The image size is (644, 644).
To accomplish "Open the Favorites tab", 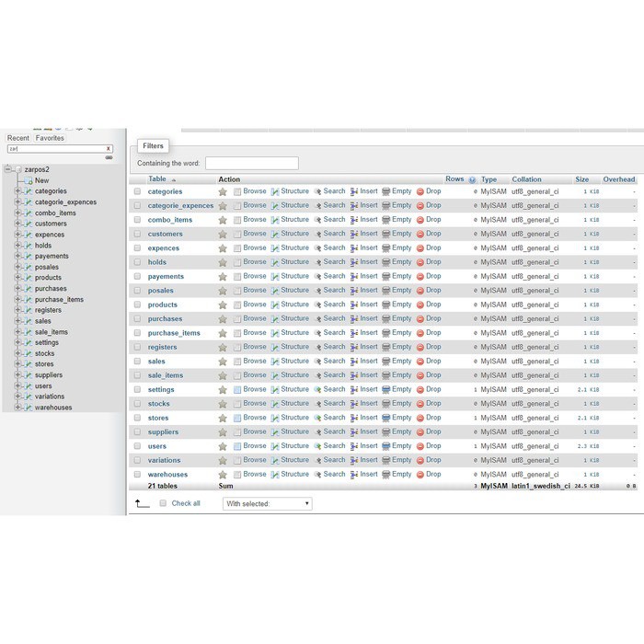I will [50, 138].
